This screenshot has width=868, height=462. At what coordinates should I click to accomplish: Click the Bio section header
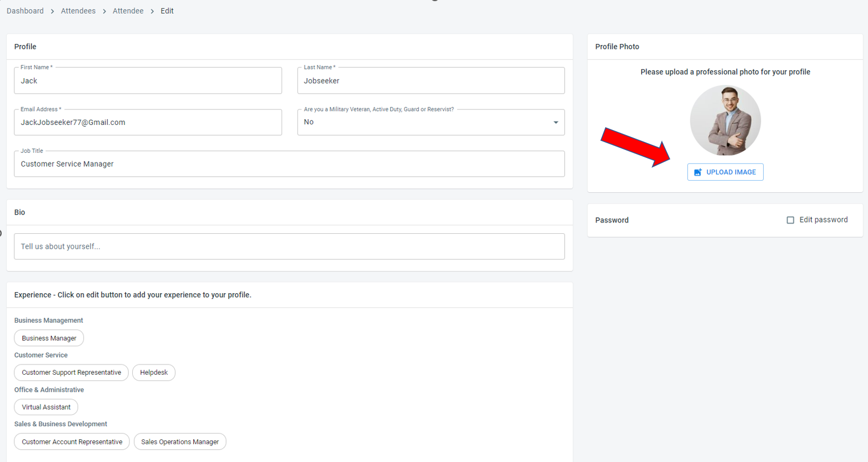coord(20,212)
